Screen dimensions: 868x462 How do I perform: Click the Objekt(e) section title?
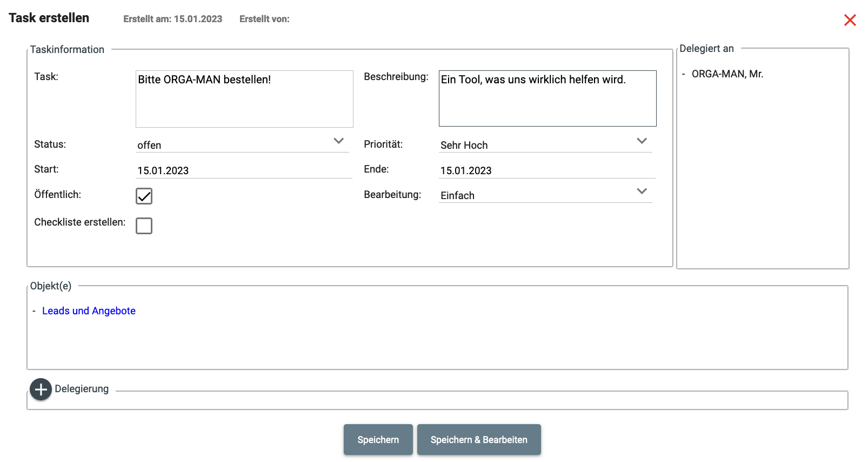pyautogui.click(x=51, y=286)
